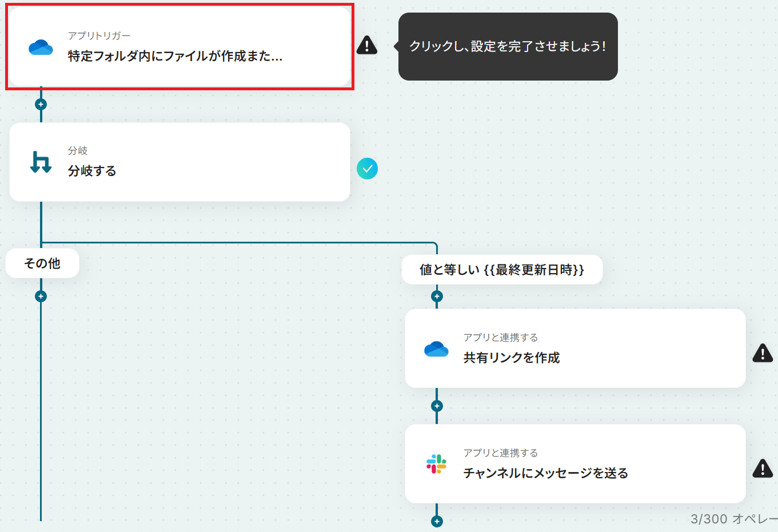This screenshot has width=778, height=532.
Task: Click the OneDrive cloud icon in trigger card
Action: (x=41, y=47)
